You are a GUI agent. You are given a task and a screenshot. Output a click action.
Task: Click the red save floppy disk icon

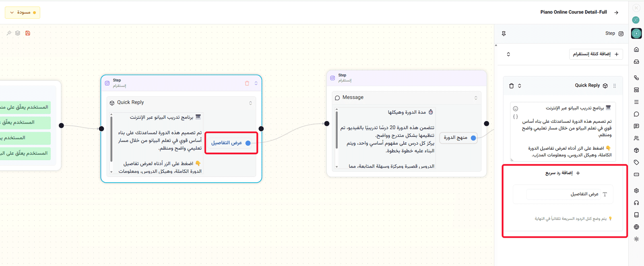[x=28, y=33]
